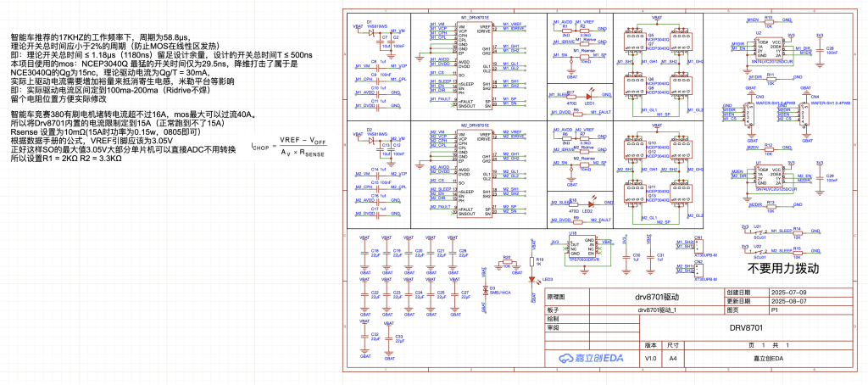
Task: Click the LED1 indicator symbol
Action: pos(588,96)
